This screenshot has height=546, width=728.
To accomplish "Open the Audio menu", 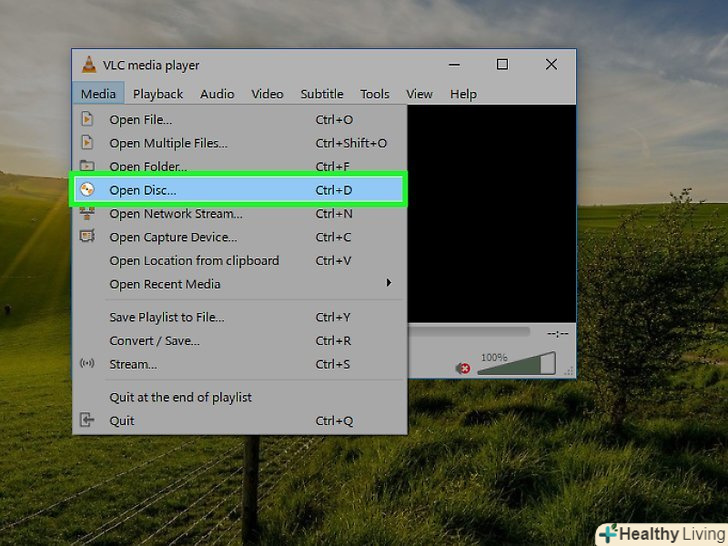I will [x=217, y=94].
